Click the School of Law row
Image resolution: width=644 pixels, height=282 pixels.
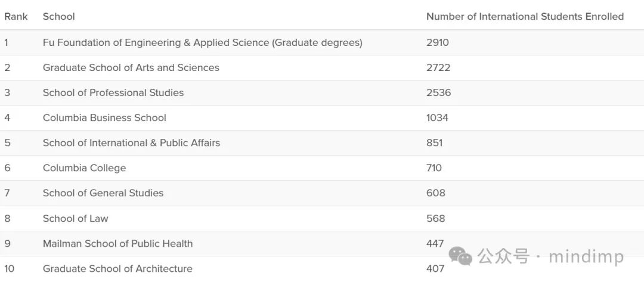coord(322,218)
